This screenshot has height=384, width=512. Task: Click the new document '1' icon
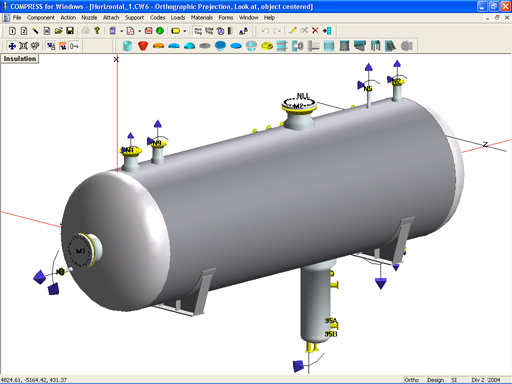(12, 31)
